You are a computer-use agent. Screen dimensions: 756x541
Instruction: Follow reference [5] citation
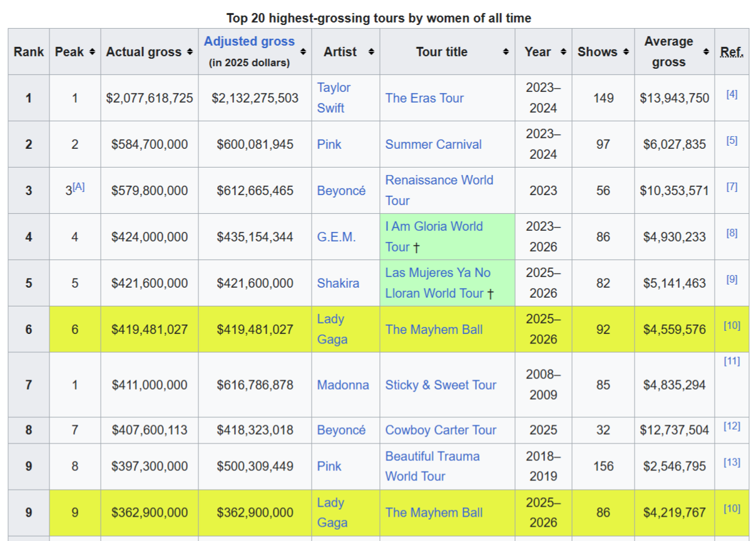pos(732,141)
